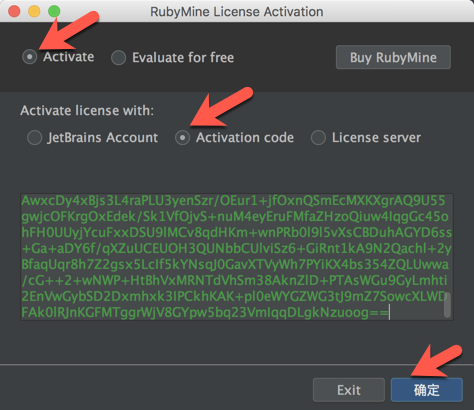This screenshot has height=410, width=474.
Task: Minimize dialog using the yellow button
Action: tap(34, 11)
